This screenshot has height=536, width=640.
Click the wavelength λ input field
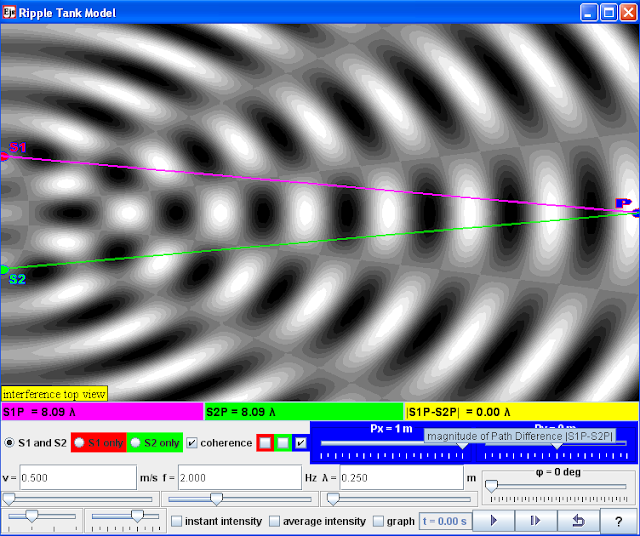click(x=402, y=477)
